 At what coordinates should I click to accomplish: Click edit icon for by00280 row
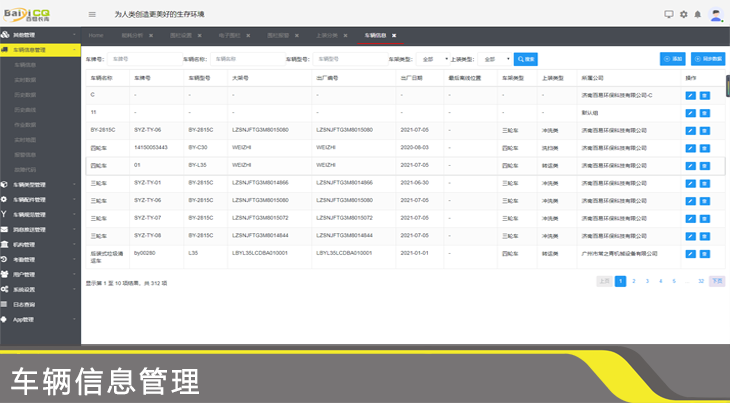pyautogui.click(x=690, y=254)
